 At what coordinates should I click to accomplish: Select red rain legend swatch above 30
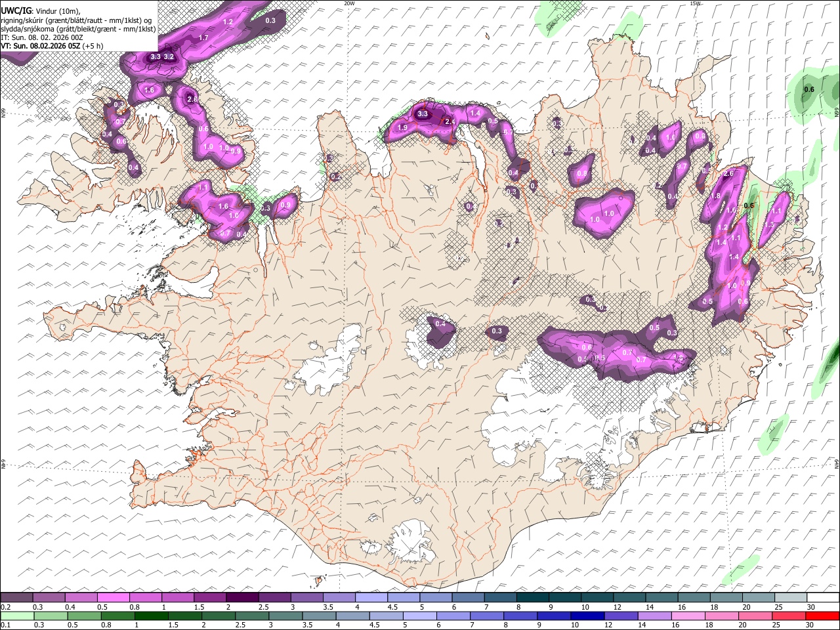coord(823,616)
